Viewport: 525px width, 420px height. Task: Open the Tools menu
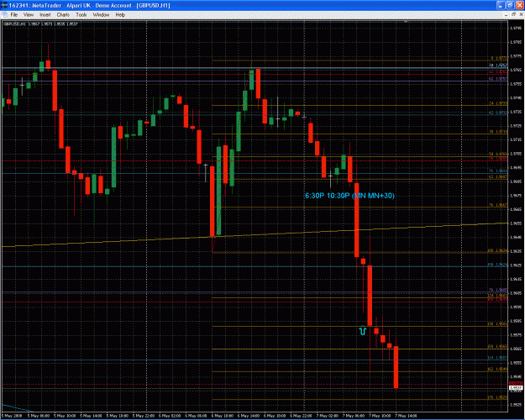(81, 15)
